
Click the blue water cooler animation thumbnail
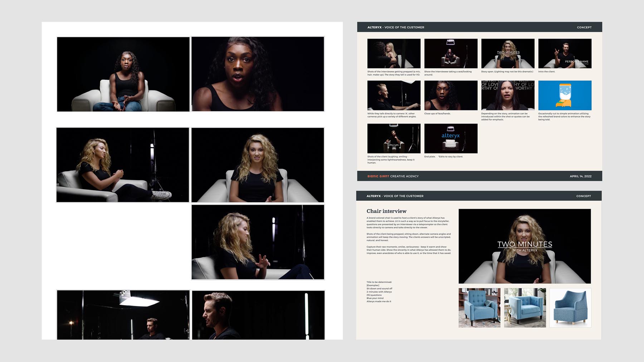[565, 95]
